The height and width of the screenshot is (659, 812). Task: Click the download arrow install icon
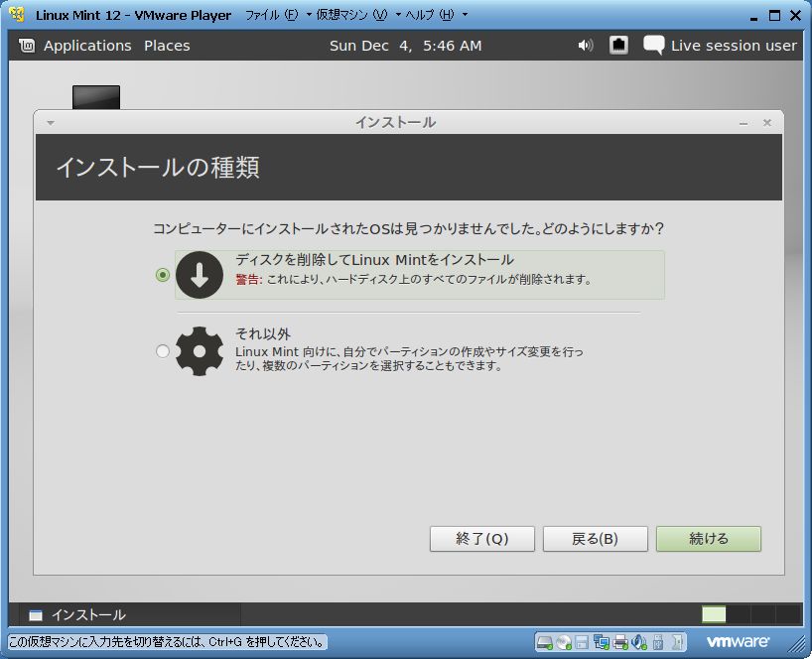click(200, 274)
